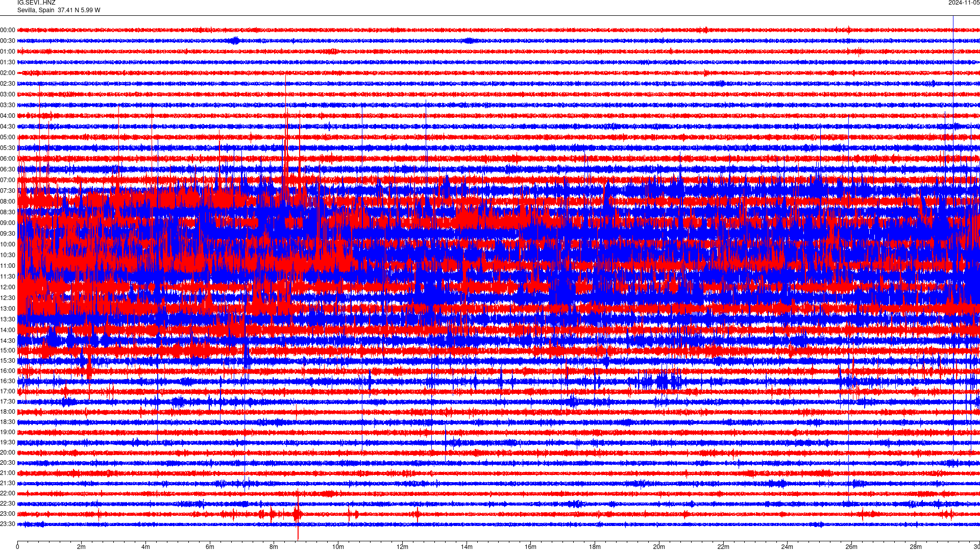980x551 pixels.
Task: Click the 10m tick on time axis
Action: point(338,547)
